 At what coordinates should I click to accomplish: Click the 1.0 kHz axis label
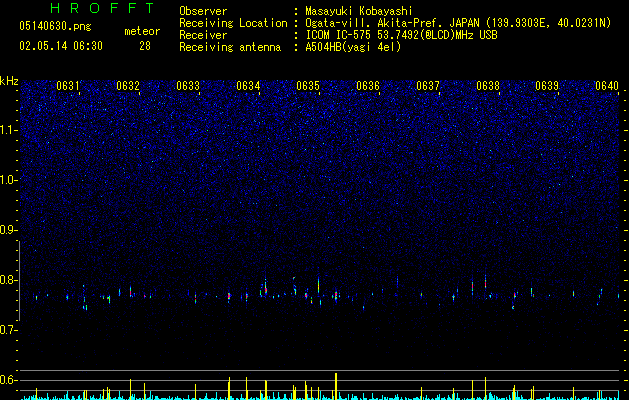point(9,180)
